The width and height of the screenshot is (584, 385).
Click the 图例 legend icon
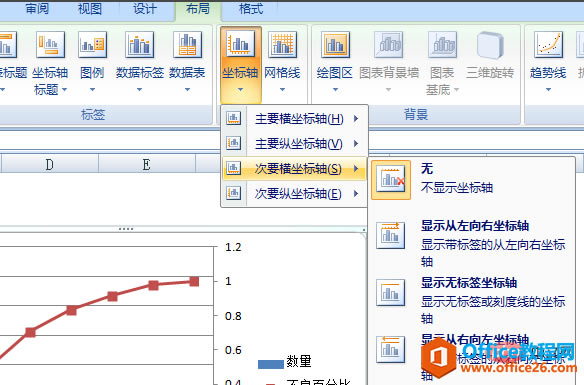[92, 44]
